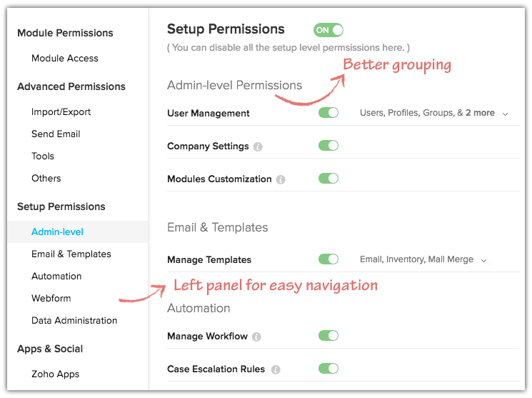Select Data Administration sidebar link
Screen dimensions: 532x398
[x=74, y=320]
